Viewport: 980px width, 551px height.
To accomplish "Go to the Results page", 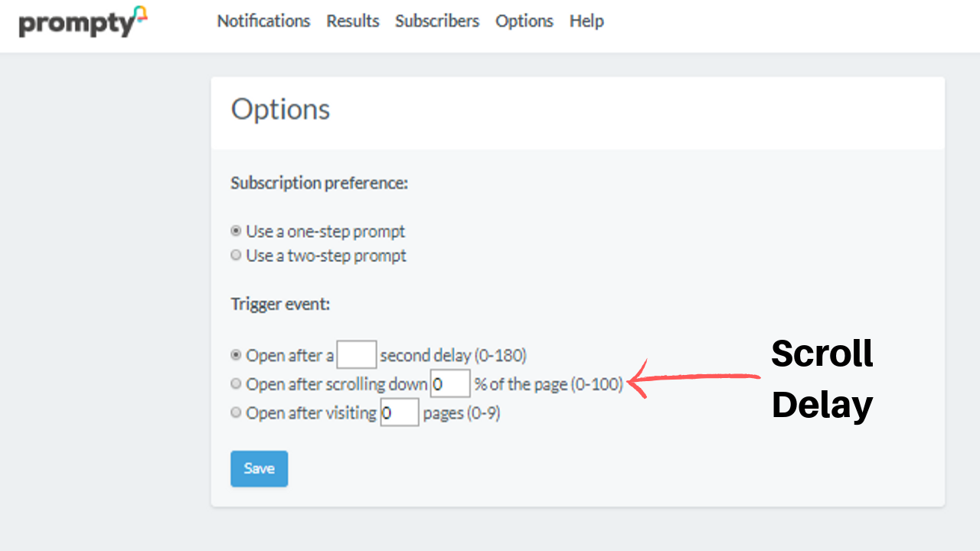I will (x=352, y=21).
